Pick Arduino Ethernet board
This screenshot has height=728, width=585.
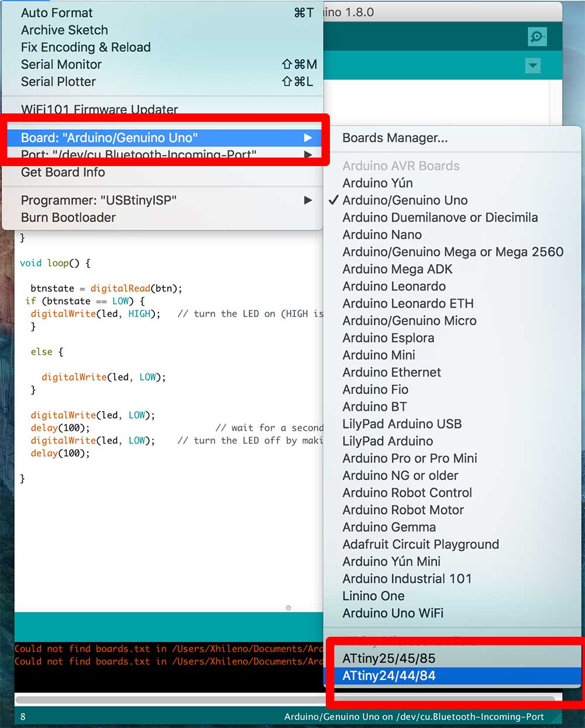[452, 372]
